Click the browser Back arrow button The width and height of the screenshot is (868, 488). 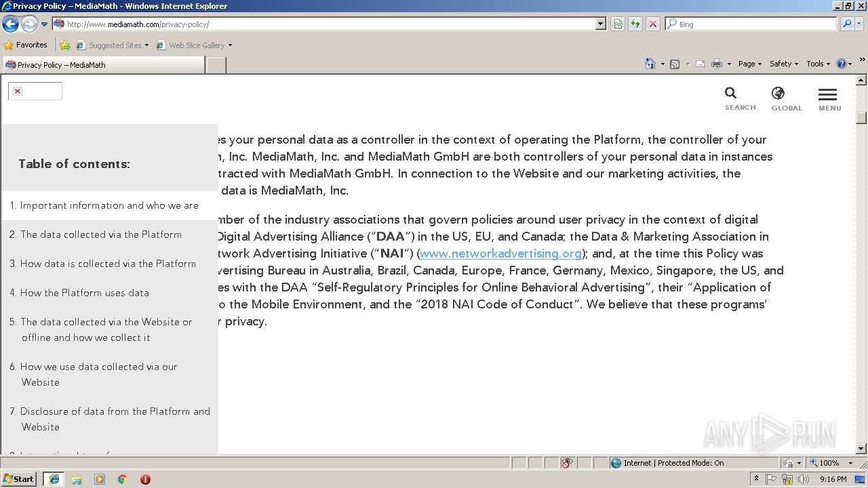10,24
